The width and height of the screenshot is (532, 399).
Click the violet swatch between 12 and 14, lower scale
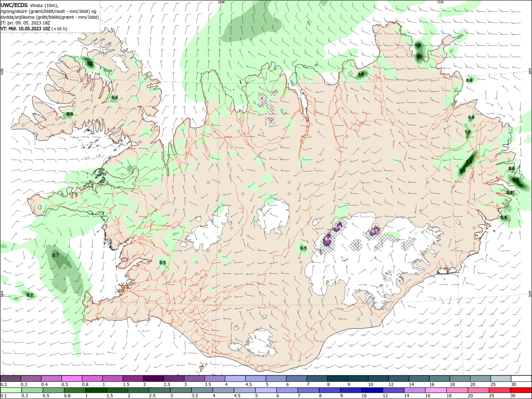pos(393,390)
